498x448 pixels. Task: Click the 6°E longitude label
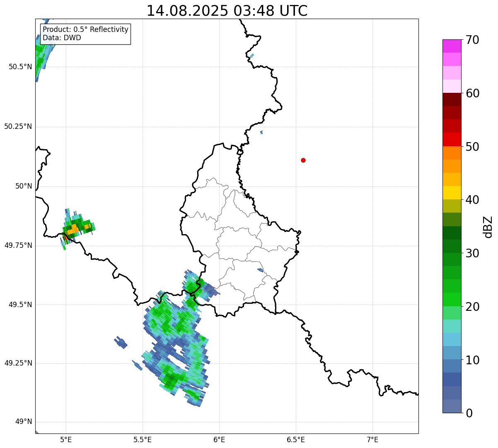tap(219, 440)
